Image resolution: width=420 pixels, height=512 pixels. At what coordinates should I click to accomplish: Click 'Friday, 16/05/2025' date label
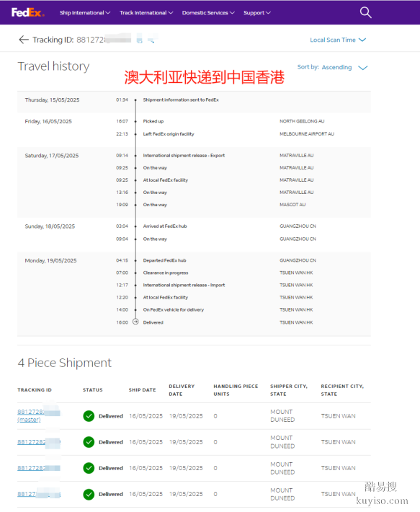pyautogui.click(x=48, y=121)
